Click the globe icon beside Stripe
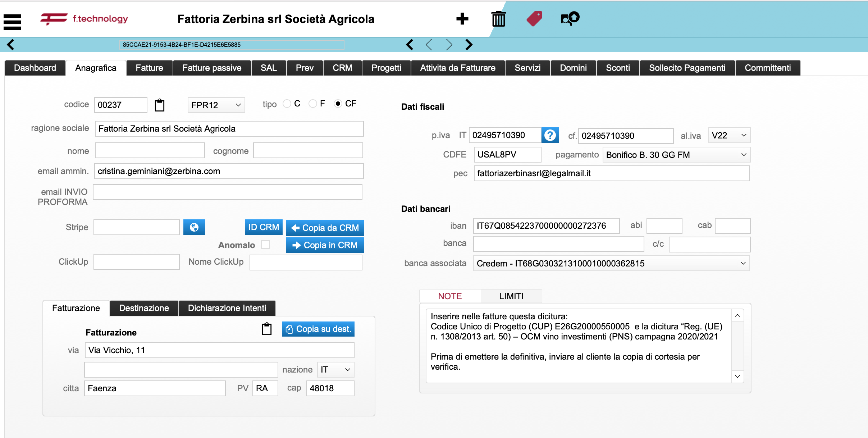Viewport: 868px width, 438px height. tap(194, 227)
